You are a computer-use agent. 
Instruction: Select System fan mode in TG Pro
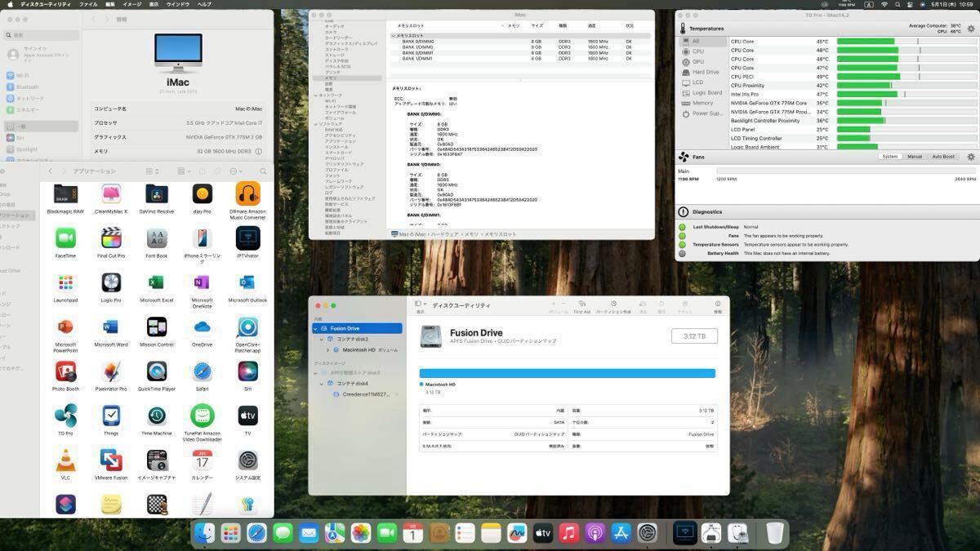click(889, 157)
